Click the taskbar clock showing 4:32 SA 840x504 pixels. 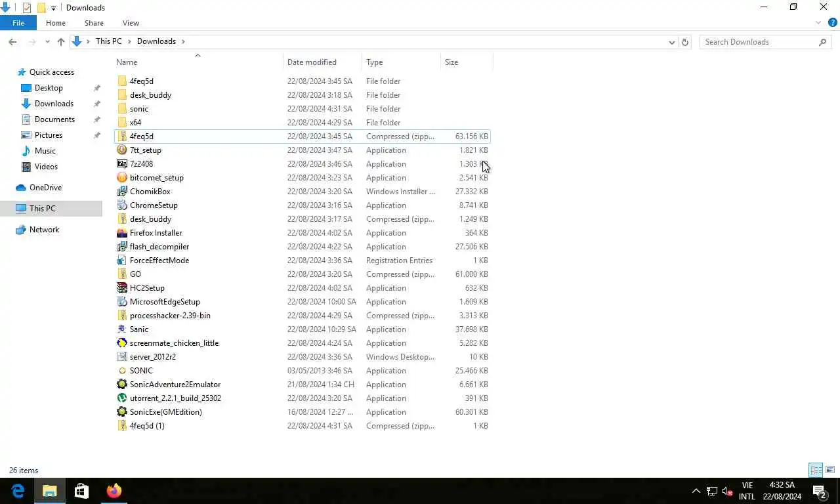pos(782,491)
